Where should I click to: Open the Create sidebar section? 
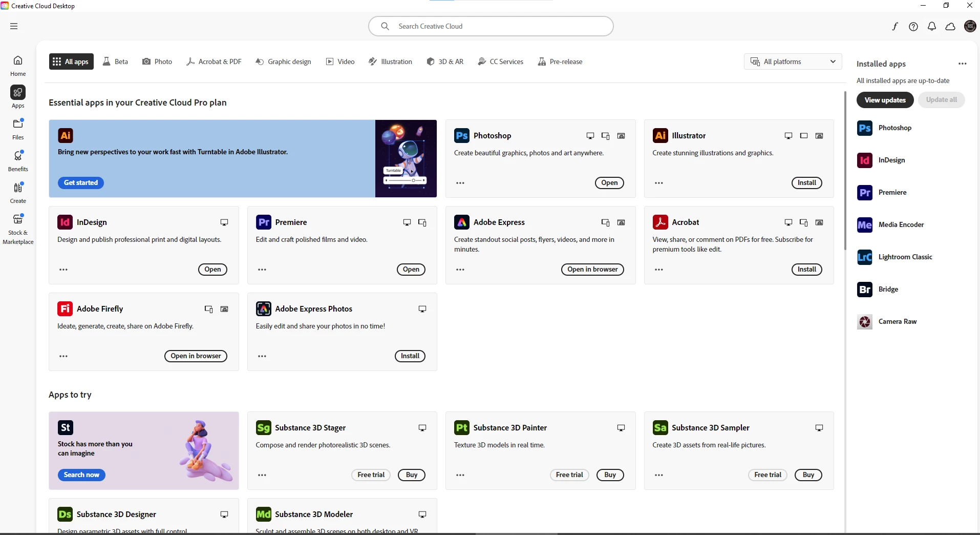point(18,193)
